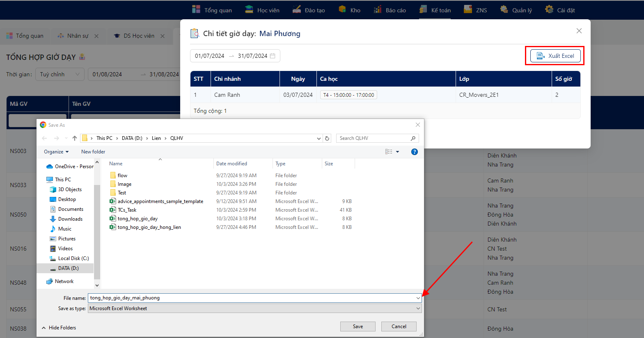Screen dimensions: 644x338
Task: Click the QLHV breadcrumb in address bar
Action: point(176,138)
